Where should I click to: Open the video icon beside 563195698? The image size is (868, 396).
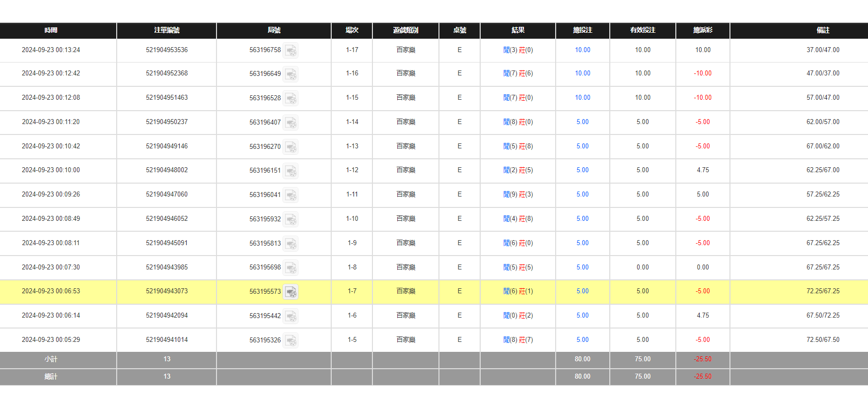[x=290, y=268]
